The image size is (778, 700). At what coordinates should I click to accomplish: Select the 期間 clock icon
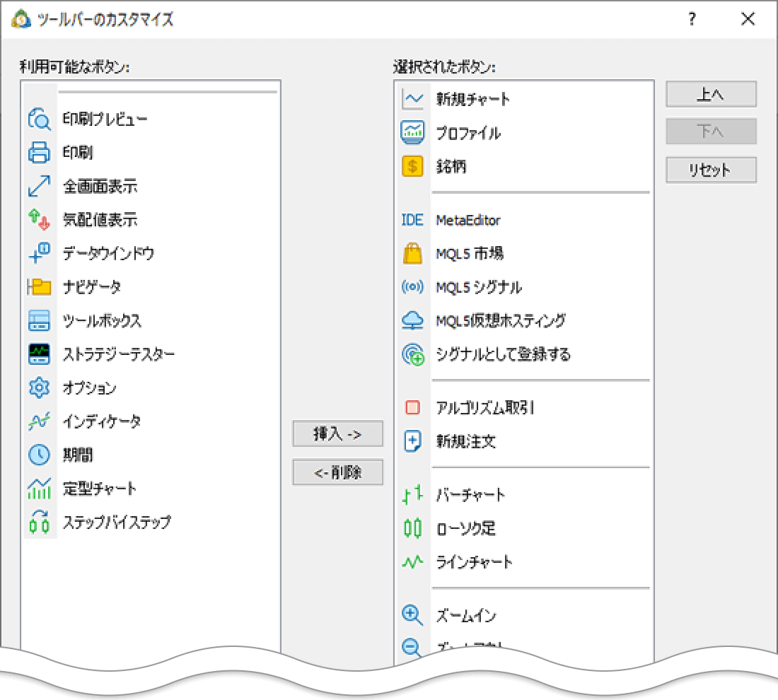(39, 455)
